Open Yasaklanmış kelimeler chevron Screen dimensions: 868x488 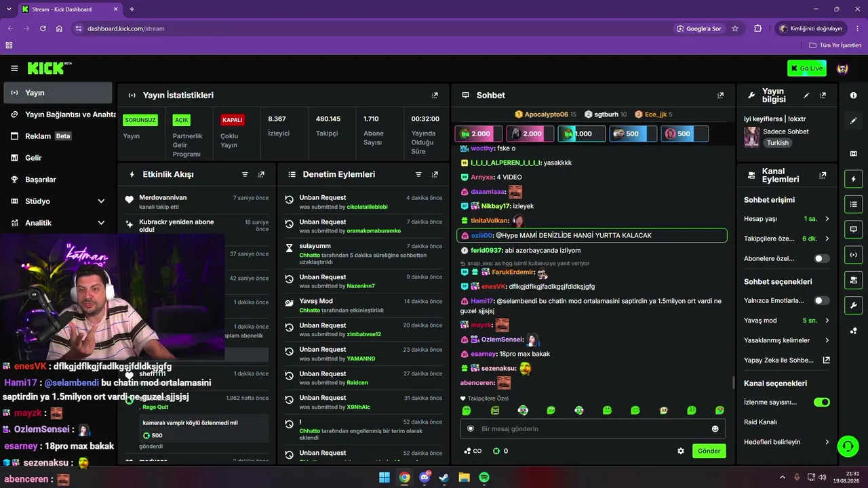click(x=827, y=340)
